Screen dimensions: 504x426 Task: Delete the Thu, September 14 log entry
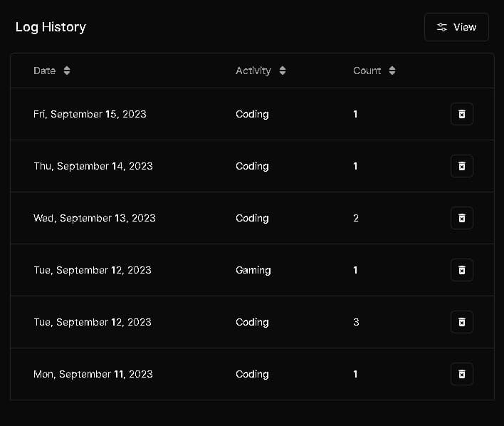pos(461,166)
